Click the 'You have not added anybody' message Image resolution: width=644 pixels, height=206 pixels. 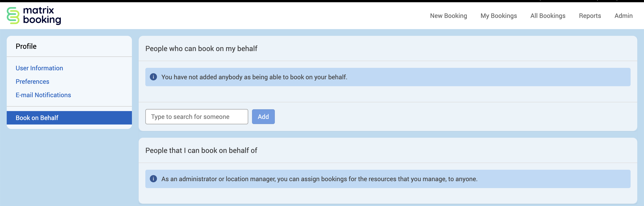pyautogui.click(x=254, y=77)
